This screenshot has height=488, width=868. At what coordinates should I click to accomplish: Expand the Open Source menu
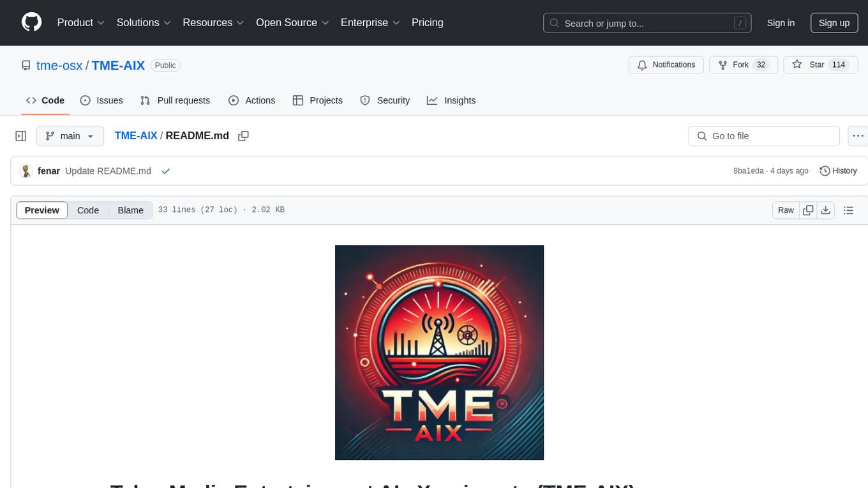(x=292, y=22)
